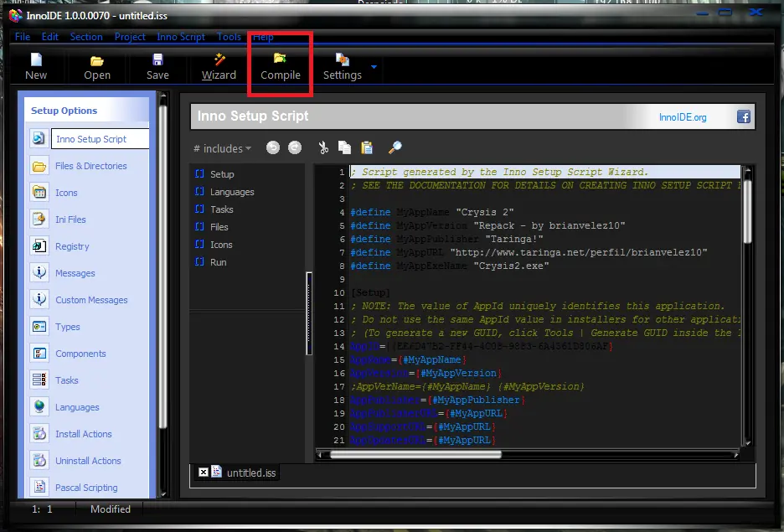Select Files & Directories in Setup Options
Viewport: 784px width, 532px height.
click(90, 166)
